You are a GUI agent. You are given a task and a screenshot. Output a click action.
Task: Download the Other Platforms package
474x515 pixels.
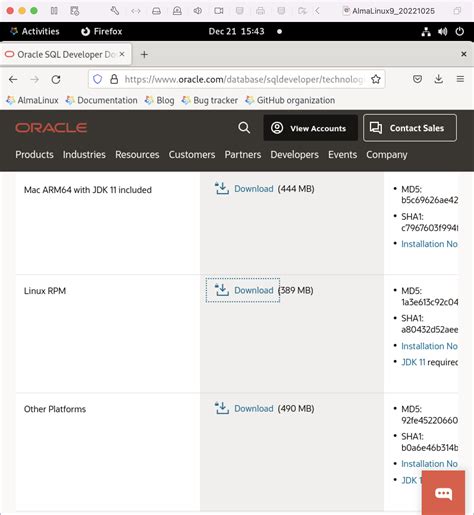[244, 409]
